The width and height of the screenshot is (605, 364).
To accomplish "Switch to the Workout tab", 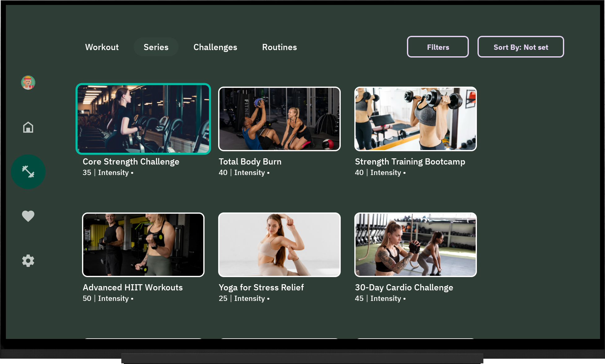I will [102, 47].
